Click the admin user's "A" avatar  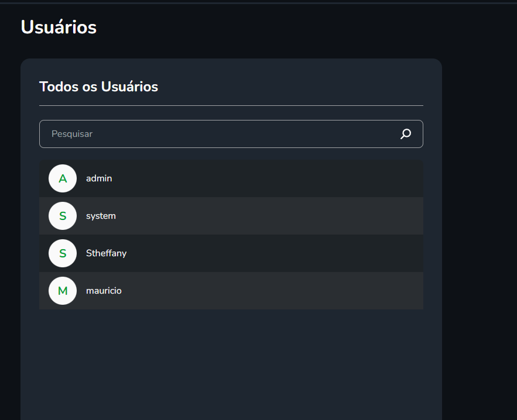click(x=63, y=178)
